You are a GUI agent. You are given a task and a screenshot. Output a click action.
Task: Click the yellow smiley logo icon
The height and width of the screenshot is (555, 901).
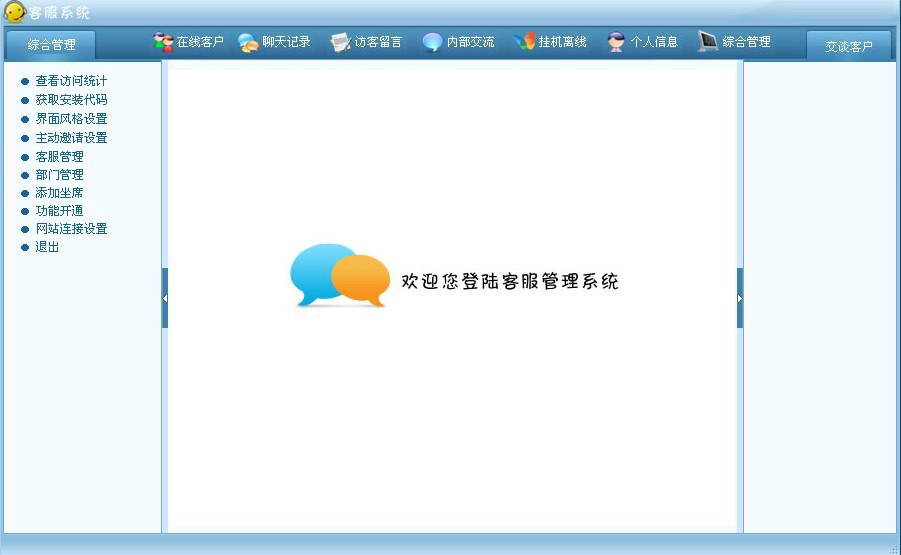tap(14, 11)
